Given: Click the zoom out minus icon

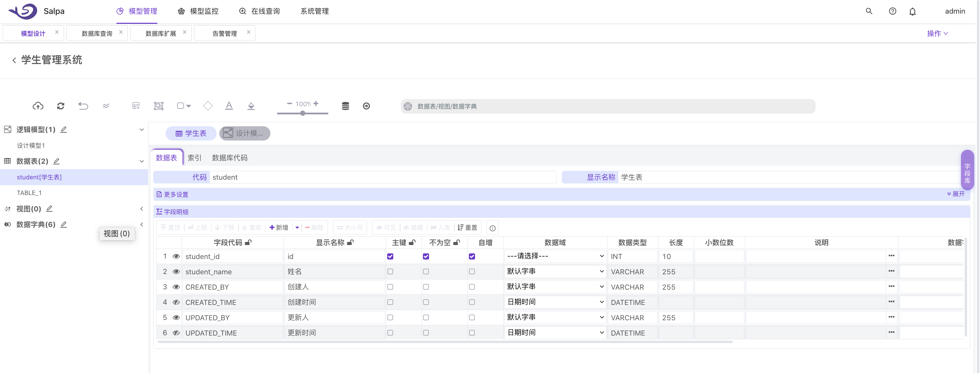Looking at the screenshot, I should pyautogui.click(x=289, y=103).
